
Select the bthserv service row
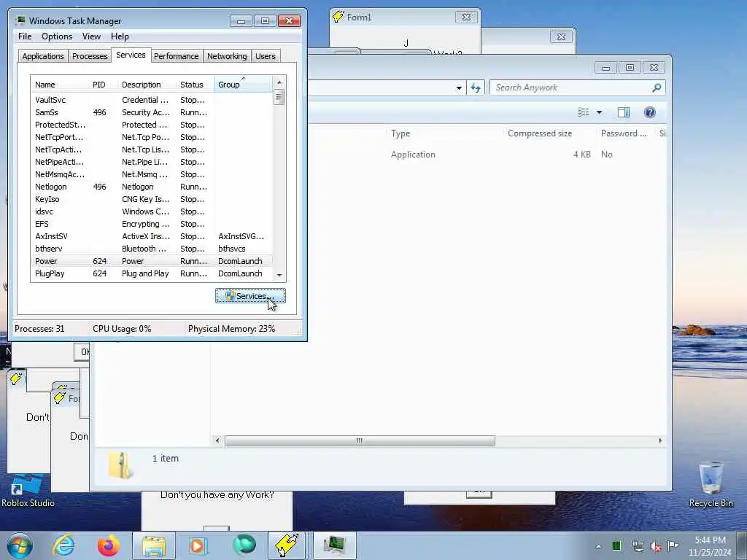[x=152, y=249]
